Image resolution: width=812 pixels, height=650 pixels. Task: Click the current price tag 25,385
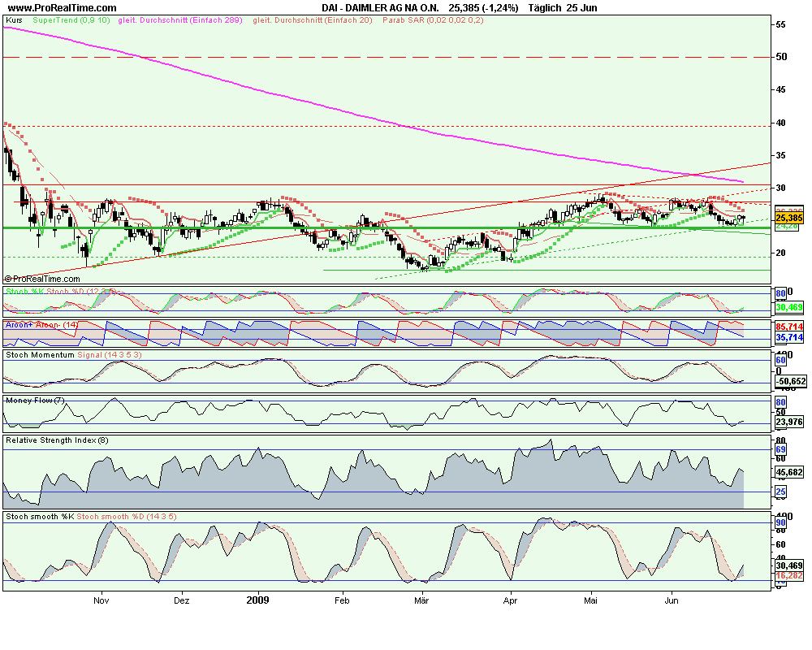pyautogui.click(x=788, y=219)
